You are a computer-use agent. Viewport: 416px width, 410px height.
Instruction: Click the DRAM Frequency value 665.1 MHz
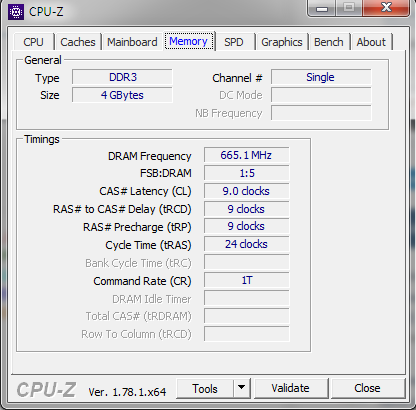click(246, 155)
